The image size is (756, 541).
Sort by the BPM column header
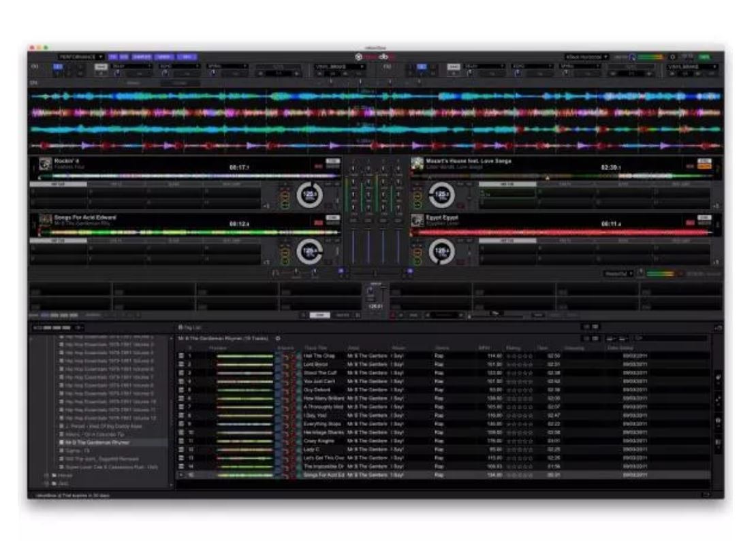pos(484,348)
